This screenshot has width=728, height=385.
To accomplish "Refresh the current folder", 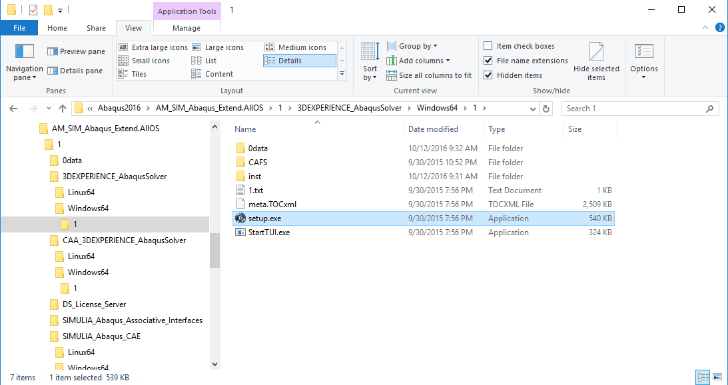I will click(546, 109).
